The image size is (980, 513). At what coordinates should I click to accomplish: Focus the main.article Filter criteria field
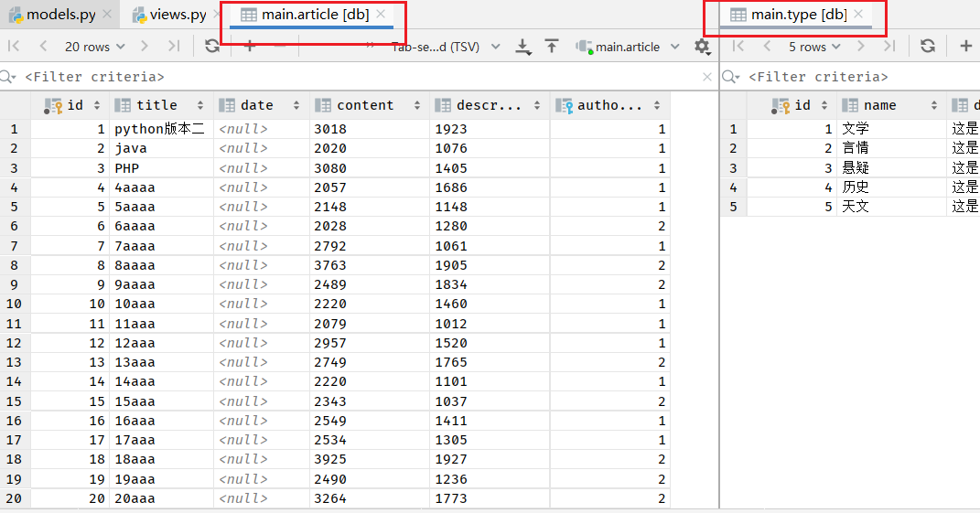coord(362,77)
